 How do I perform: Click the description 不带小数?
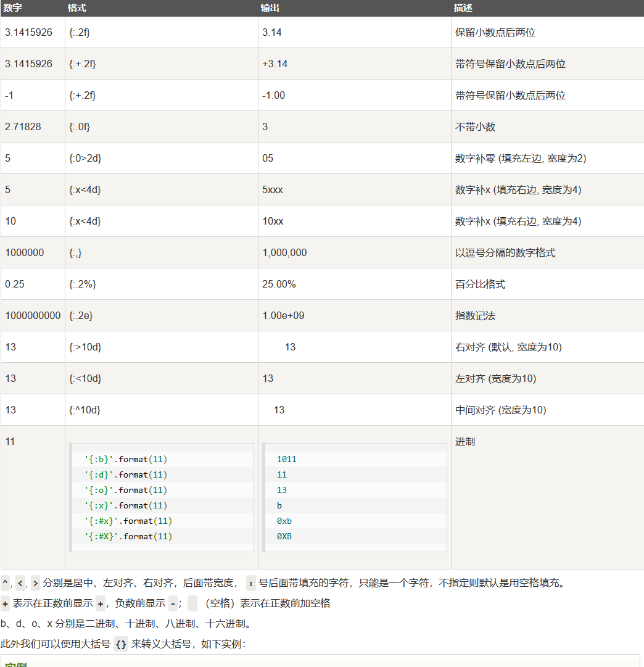pos(475,126)
